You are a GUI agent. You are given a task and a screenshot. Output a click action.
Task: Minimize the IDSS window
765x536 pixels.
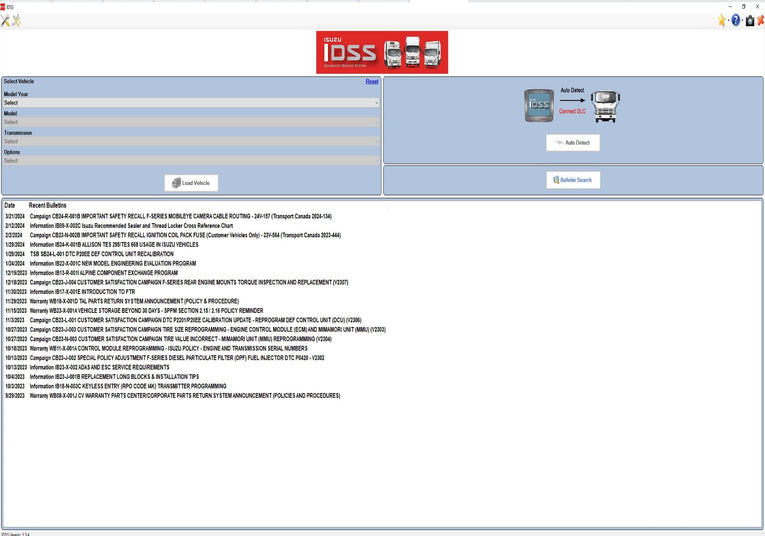[730, 7]
